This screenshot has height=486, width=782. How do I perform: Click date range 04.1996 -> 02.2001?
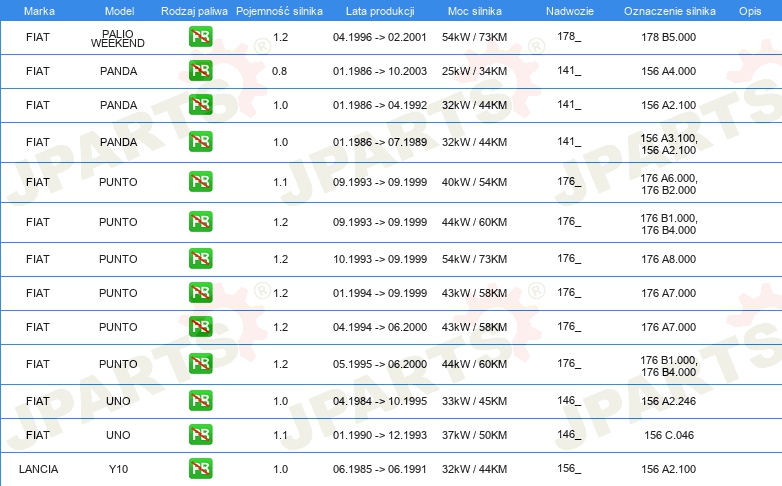coord(380,37)
